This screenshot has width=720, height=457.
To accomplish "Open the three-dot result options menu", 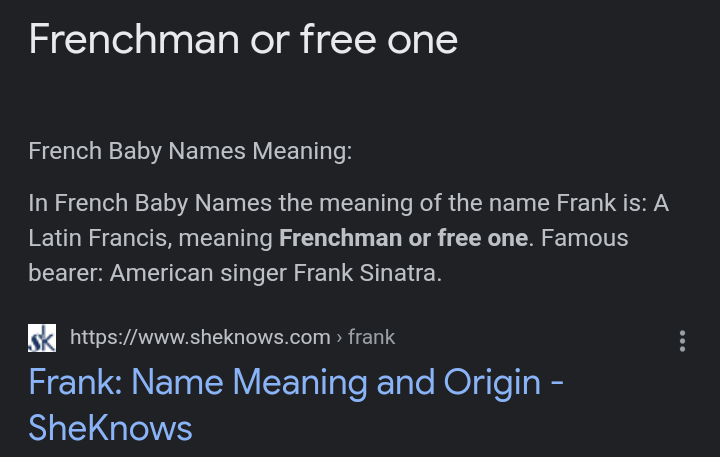I will (682, 341).
